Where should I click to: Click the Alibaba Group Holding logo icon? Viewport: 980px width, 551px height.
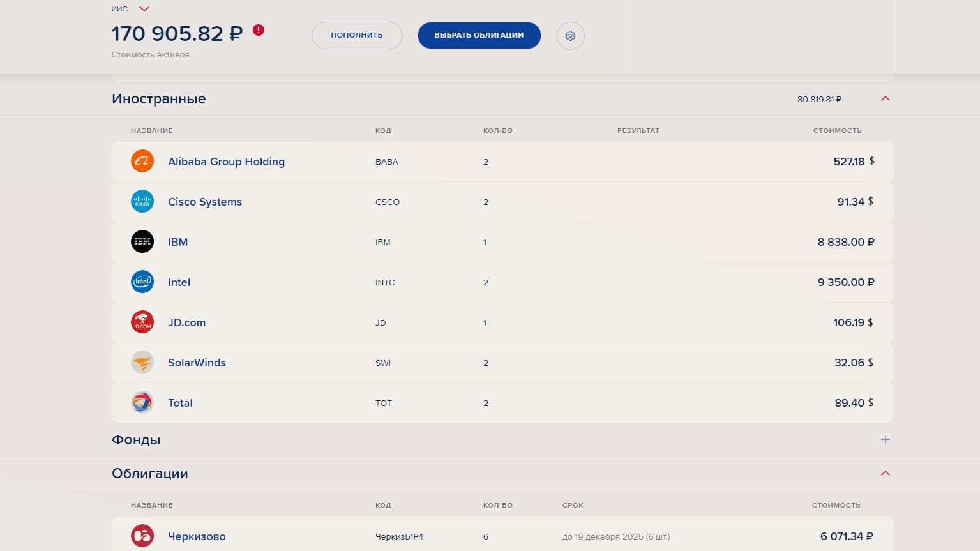point(142,162)
